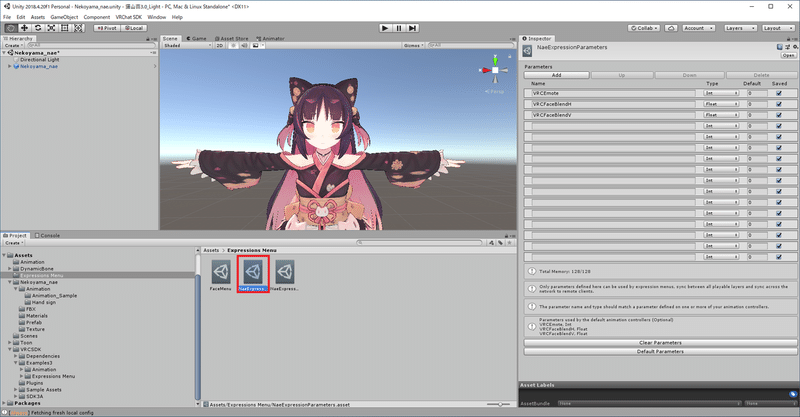Open the VRChat SDK menu
Image resolution: width=800 pixels, height=417 pixels.
coord(129,17)
